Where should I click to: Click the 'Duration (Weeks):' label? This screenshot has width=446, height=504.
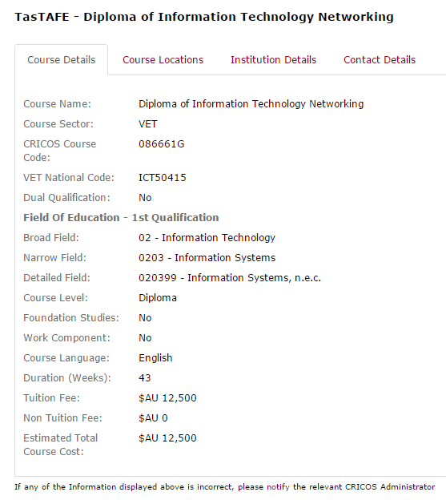(67, 378)
